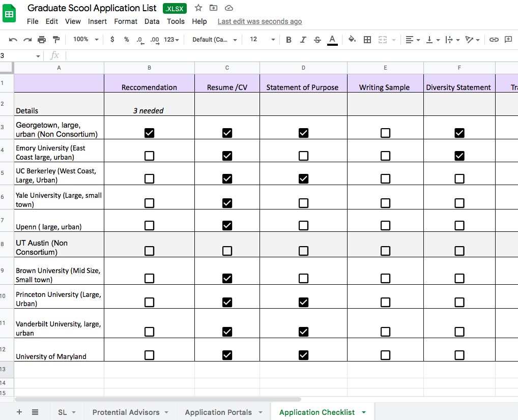Screen dimensions: 518x420
Task: Apply currency format with the dollar sign icon
Action: pyautogui.click(x=112, y=39)
